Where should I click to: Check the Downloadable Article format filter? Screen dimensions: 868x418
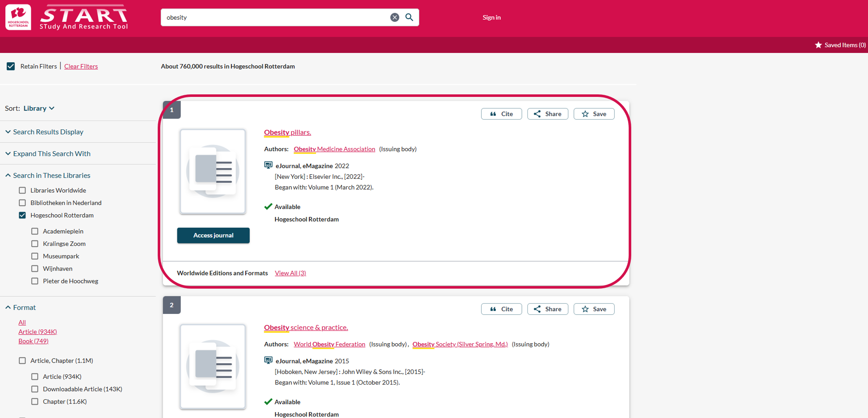pyautogui.click(x=35, y=389)
